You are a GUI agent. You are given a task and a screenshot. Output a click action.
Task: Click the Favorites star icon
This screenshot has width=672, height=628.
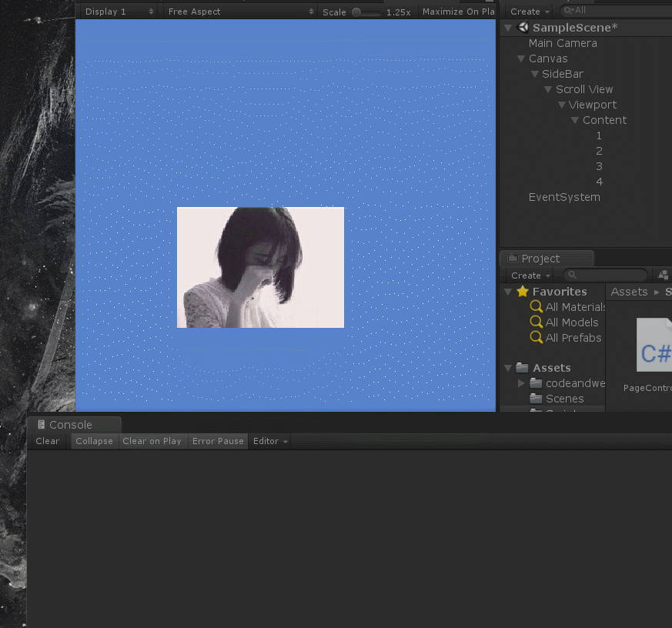523,291
